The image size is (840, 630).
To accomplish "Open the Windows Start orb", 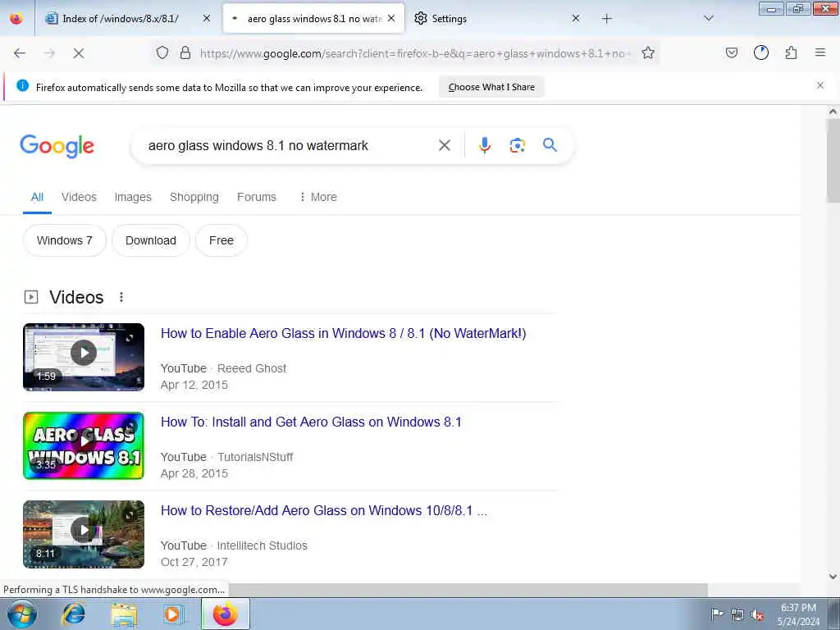I will (22, 614).
